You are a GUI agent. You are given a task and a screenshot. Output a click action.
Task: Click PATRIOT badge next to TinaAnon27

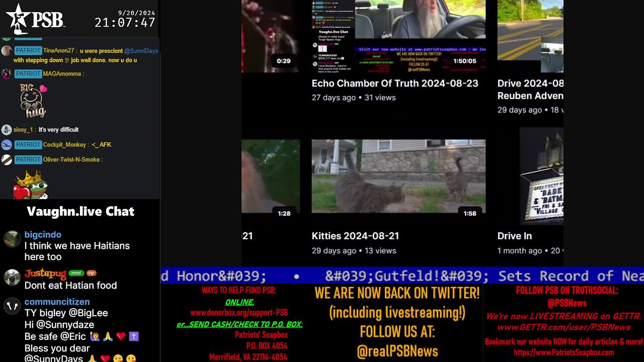(28, 51)
